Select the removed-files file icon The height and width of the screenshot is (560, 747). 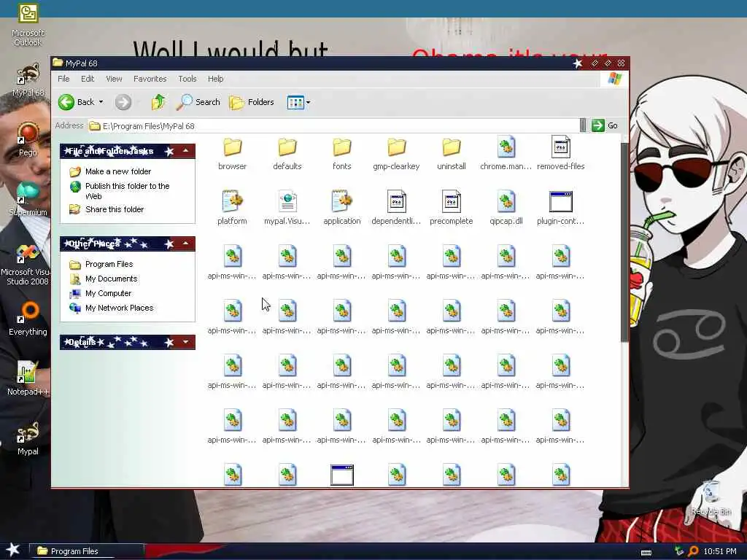(561, 147)
